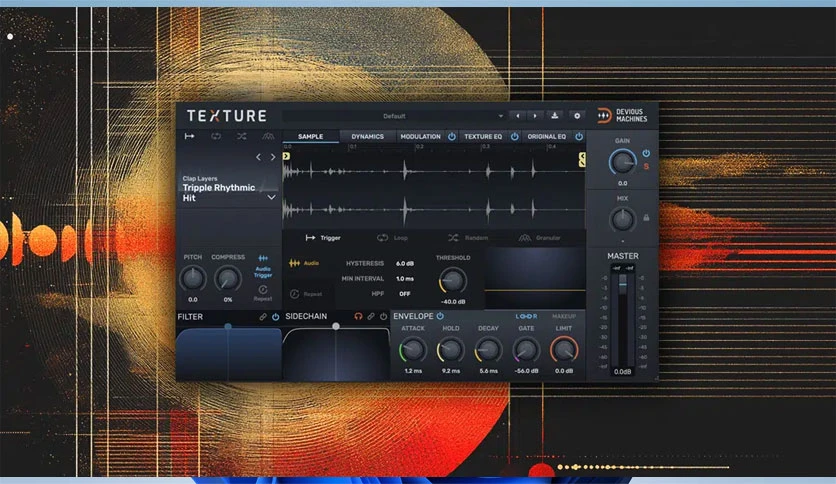The width and height of the screenshot is (836, 484).
Task: Load the previous preset with the left arrow
Action: coord(517,116)
